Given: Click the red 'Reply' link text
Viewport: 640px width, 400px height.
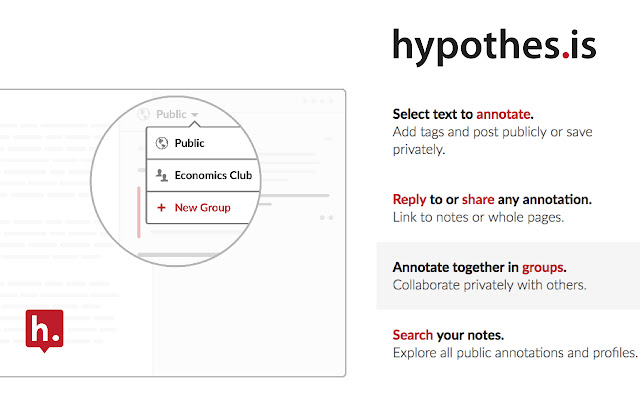Looking at the screenshot, I should [410, 199].
